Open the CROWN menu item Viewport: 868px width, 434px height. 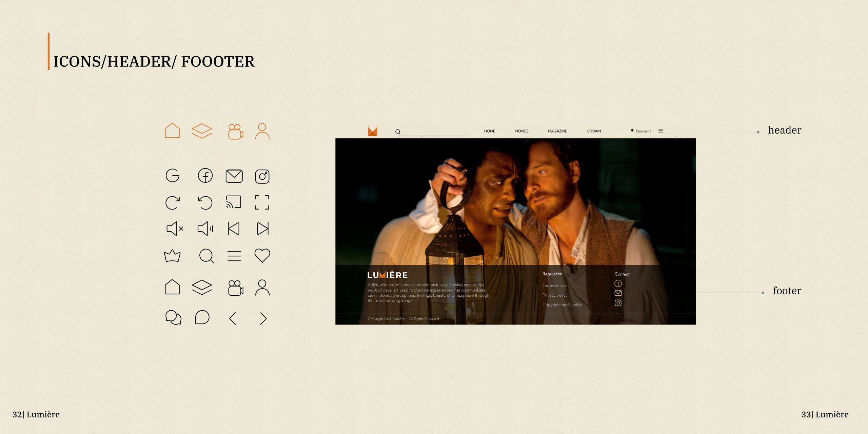pos(594,131)
